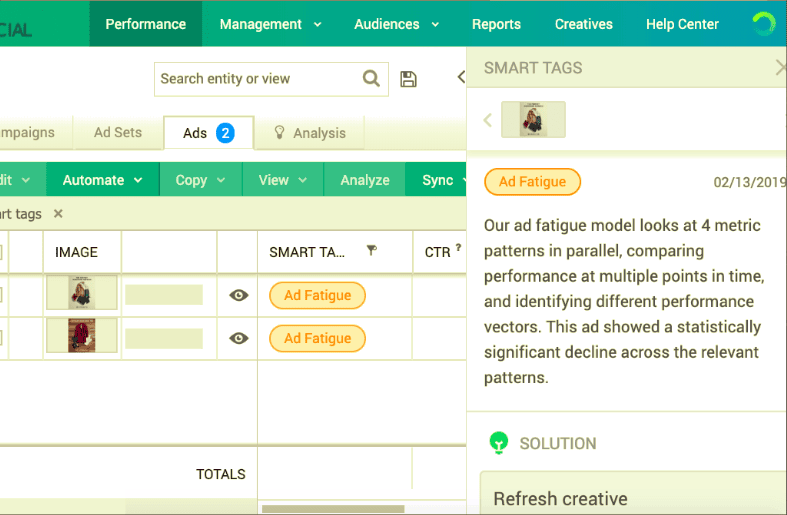787x515 pixels.
Task: Click the Solution lightbulb icon
Action: click(x=498, y=443)
